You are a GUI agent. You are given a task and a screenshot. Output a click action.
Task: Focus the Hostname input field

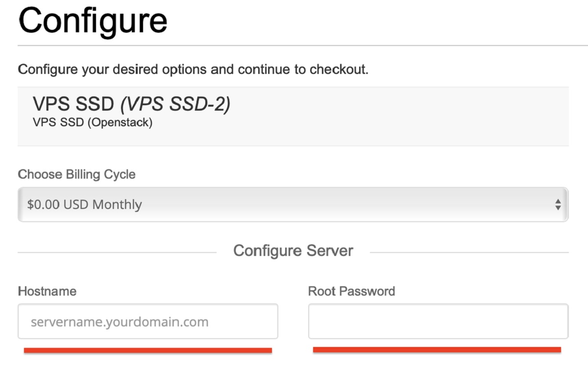[147, 322]
